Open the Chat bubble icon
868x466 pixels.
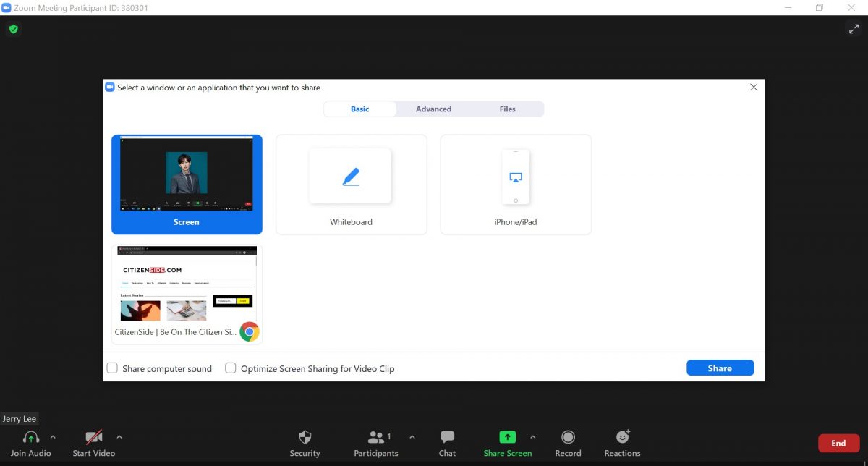[x=447, y=437]
